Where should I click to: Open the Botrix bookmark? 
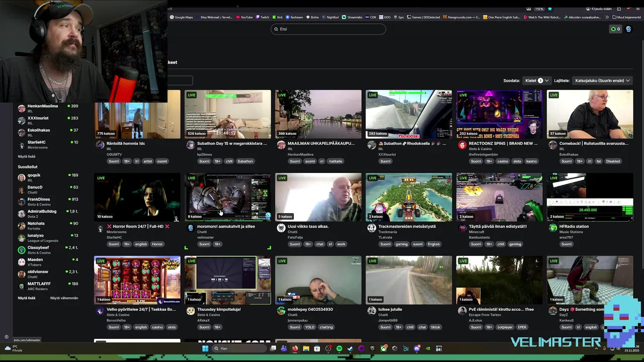pos(312,17)
